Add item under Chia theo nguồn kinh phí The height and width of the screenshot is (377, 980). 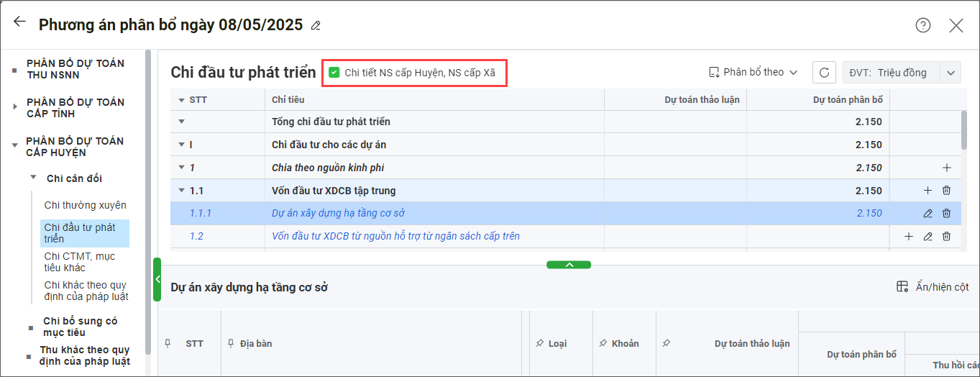click(946, 168)
